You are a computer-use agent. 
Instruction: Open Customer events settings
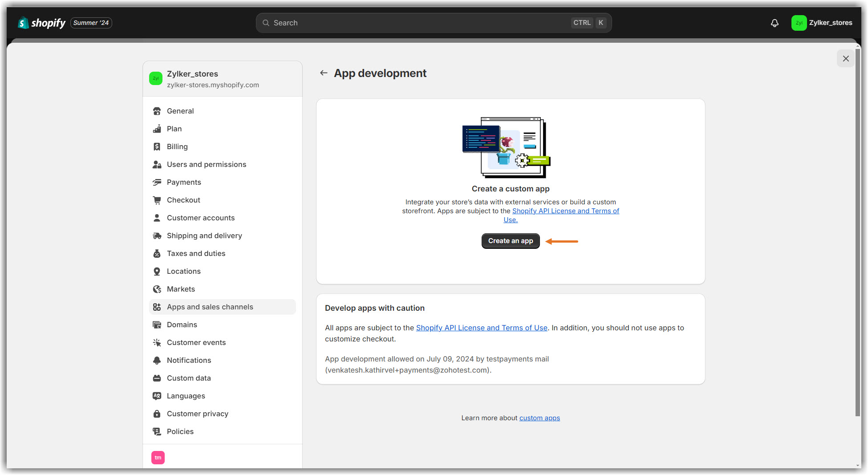[223, 342]
